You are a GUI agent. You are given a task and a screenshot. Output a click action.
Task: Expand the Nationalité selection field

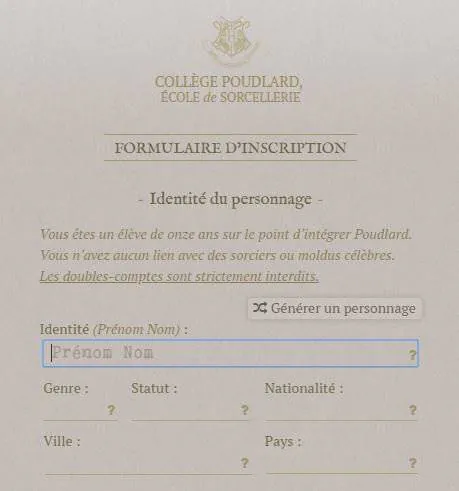click(x=341, y=411)
